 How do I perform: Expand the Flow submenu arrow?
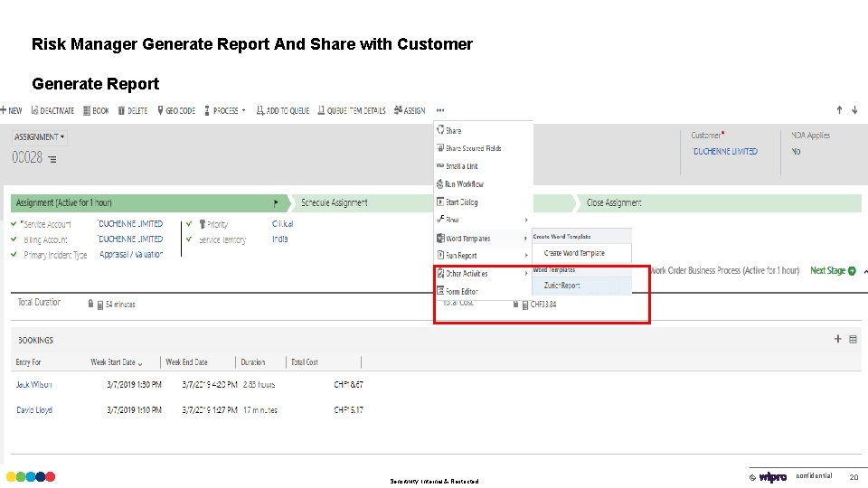point(526,221)
